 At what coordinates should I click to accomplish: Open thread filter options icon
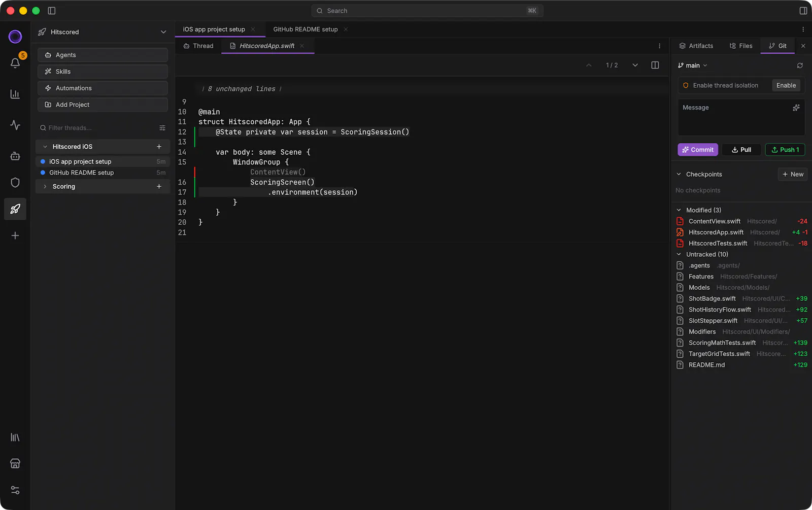162,128
